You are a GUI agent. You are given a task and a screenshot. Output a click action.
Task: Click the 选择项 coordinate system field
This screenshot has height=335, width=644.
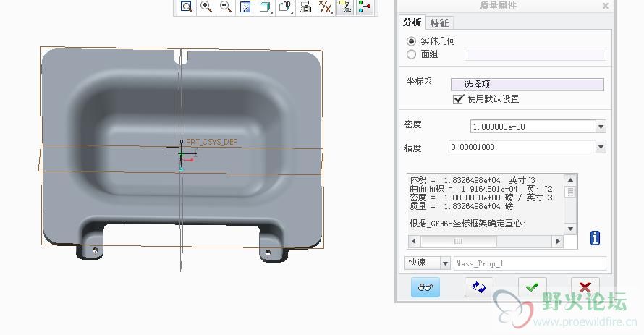[528, 84]
